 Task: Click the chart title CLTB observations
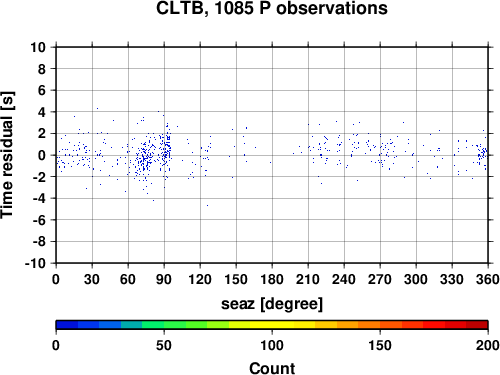[x=272, y=8]
